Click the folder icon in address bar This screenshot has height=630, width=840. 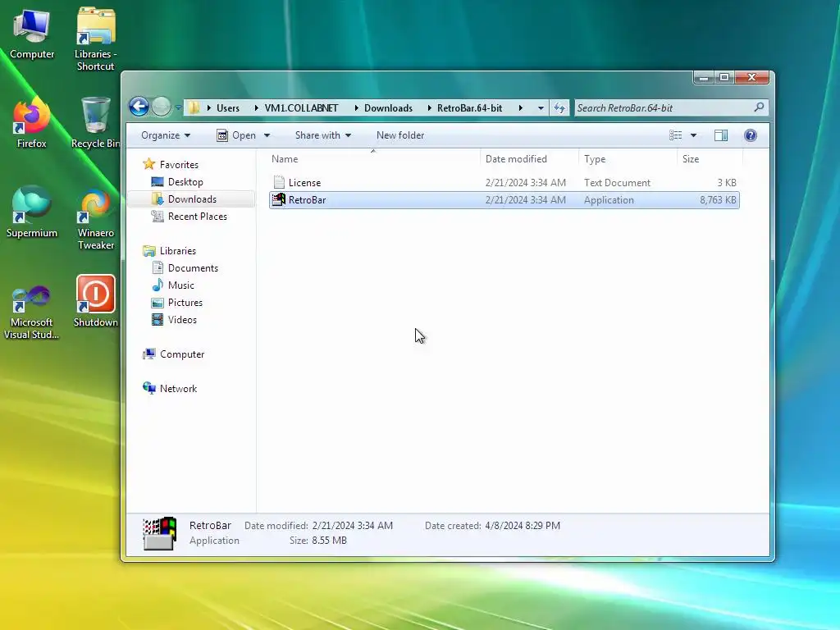coord(194,107)
